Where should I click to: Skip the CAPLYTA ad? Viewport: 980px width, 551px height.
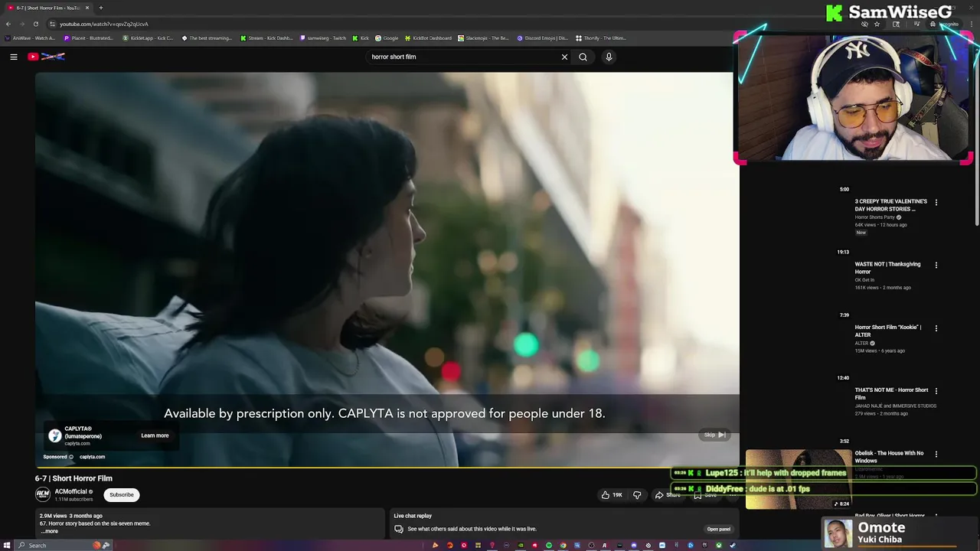click(x=714, y=435)
